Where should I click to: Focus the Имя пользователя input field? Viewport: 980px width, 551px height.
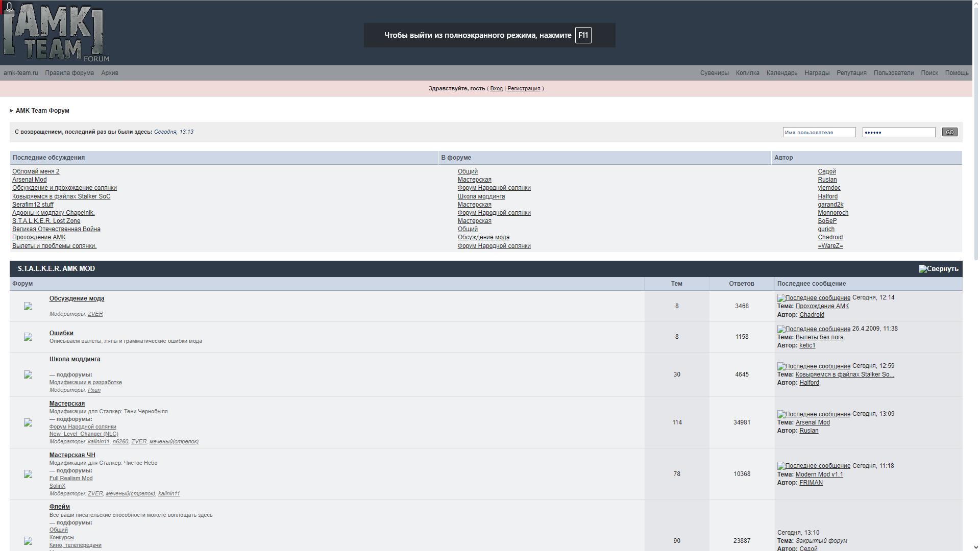coord(819,132)
